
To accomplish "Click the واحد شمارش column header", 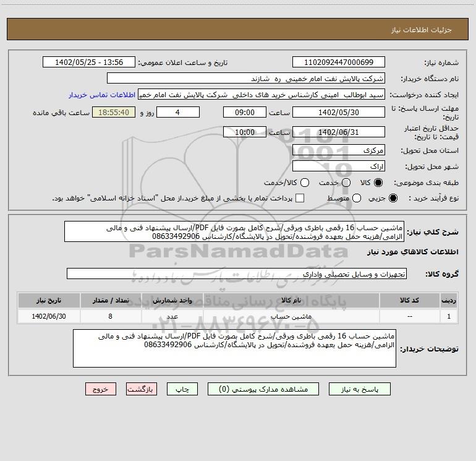I will [x=172, y=300].
